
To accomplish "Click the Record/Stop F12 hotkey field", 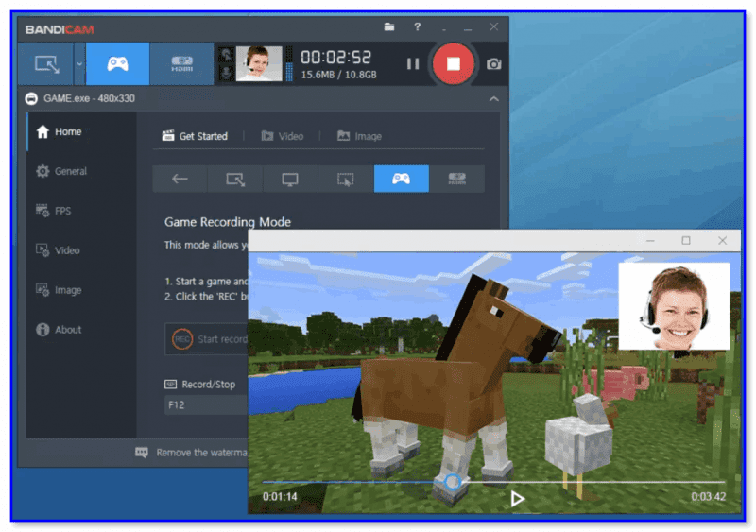I will 206,405.
